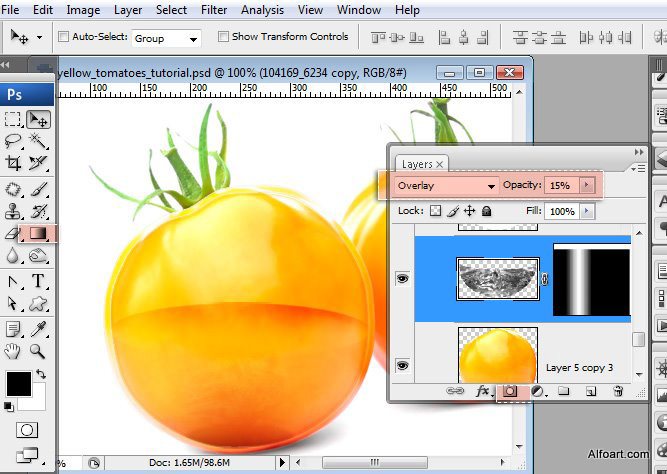This screenshot has height=474, width=667.
Task: Expand the Opacity slider arrow
Action: pos(586,186)
